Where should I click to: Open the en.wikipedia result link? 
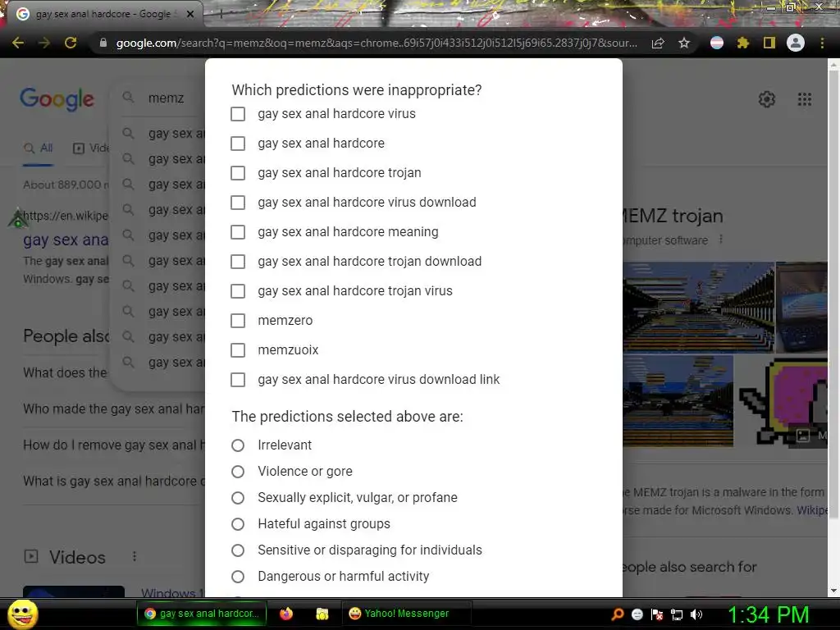pyautogui.click(x=66, y=216)
